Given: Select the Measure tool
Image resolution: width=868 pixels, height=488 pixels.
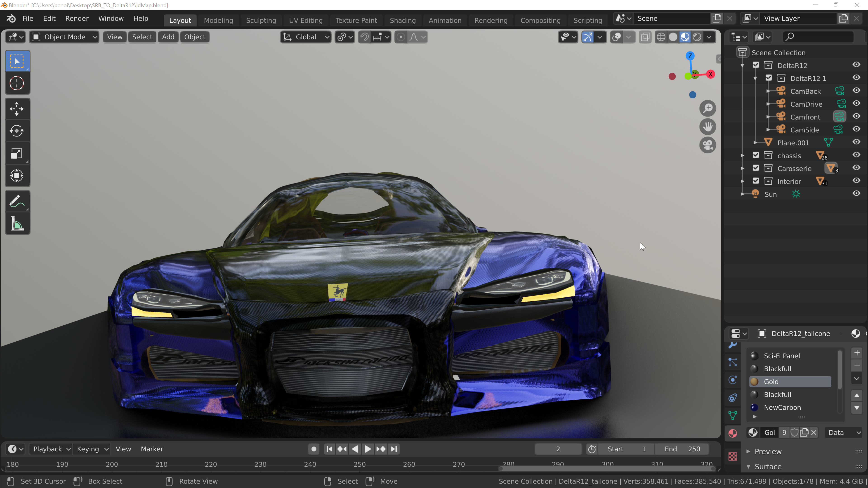Looking at the screenshot, I should pyautogui.click(x=17, y=224).
